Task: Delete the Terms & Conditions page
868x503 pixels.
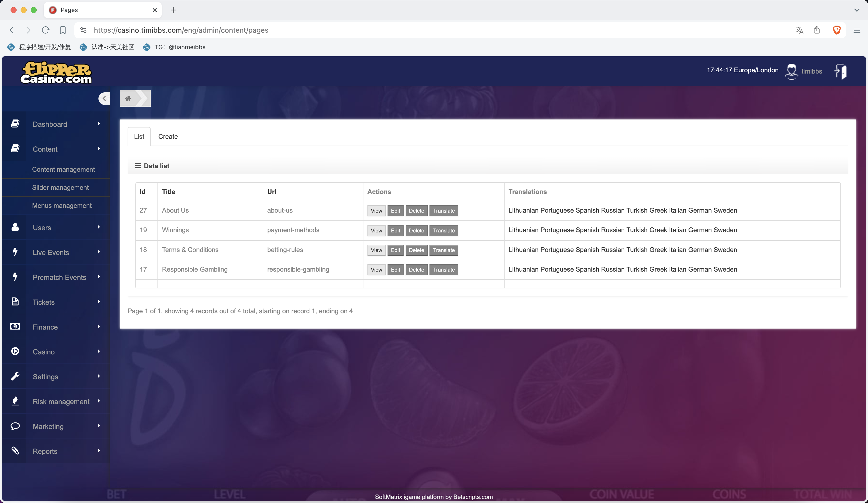Action: 416,250
